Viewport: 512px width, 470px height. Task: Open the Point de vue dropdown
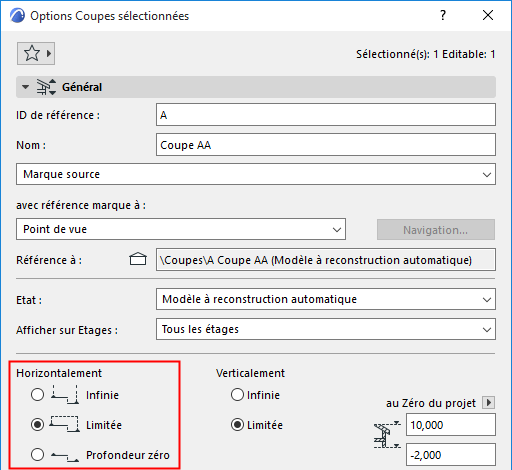click(x=181, y=229)
